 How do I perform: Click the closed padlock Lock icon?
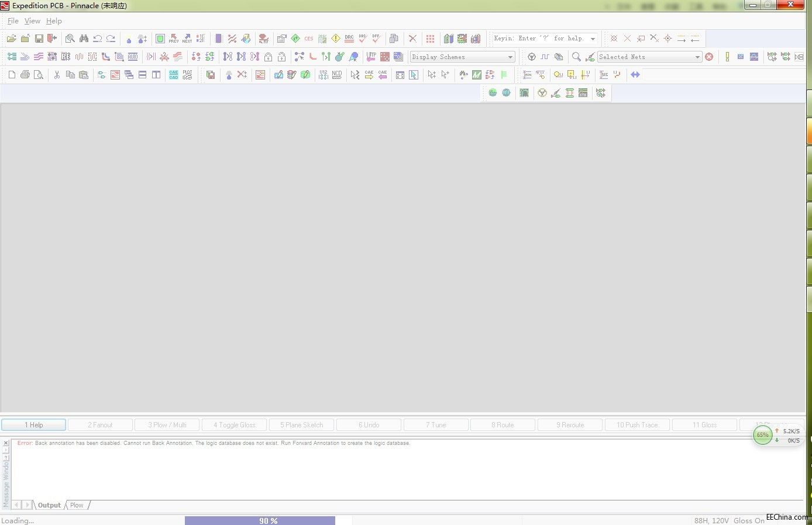pyautogui.click(x=268, y=57)
